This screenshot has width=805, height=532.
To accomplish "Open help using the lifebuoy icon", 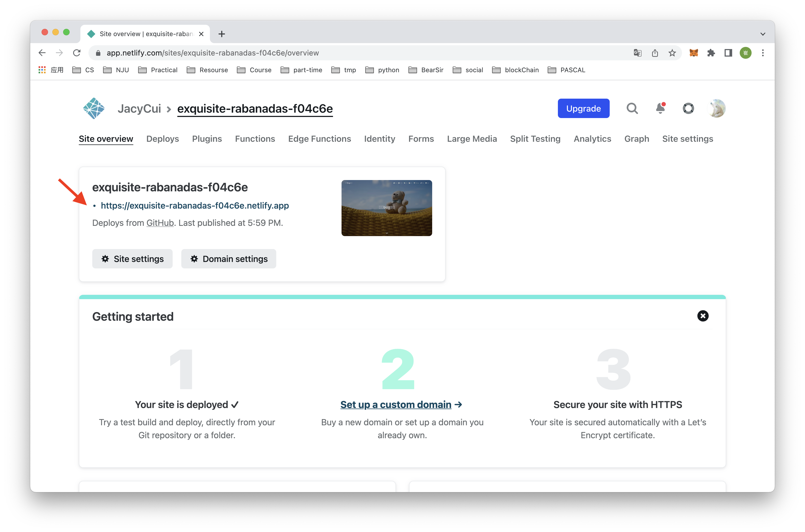I will coord(688,108).
